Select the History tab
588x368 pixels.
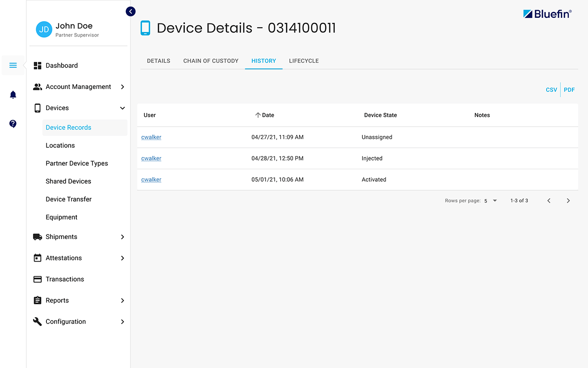coord(264,61)
